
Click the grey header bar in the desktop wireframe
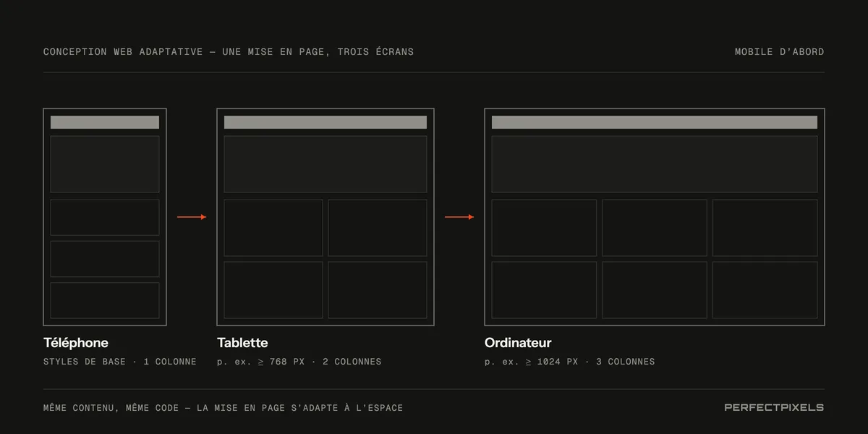[x=655, y=122]
